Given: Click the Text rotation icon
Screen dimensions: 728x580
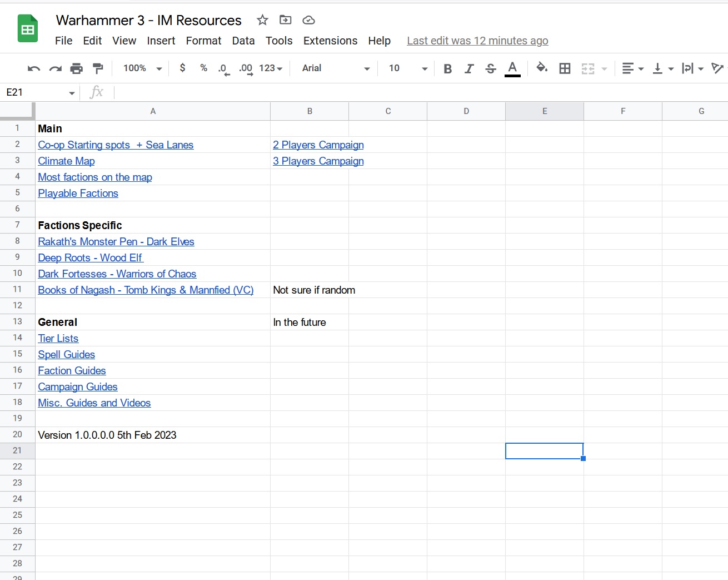Looking at the screenshot, I should pos(717,68).
